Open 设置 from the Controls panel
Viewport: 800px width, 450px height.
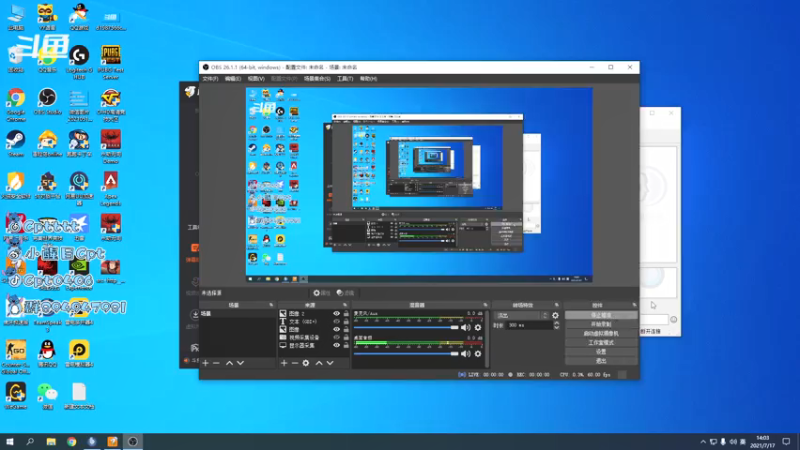[601, 352]
